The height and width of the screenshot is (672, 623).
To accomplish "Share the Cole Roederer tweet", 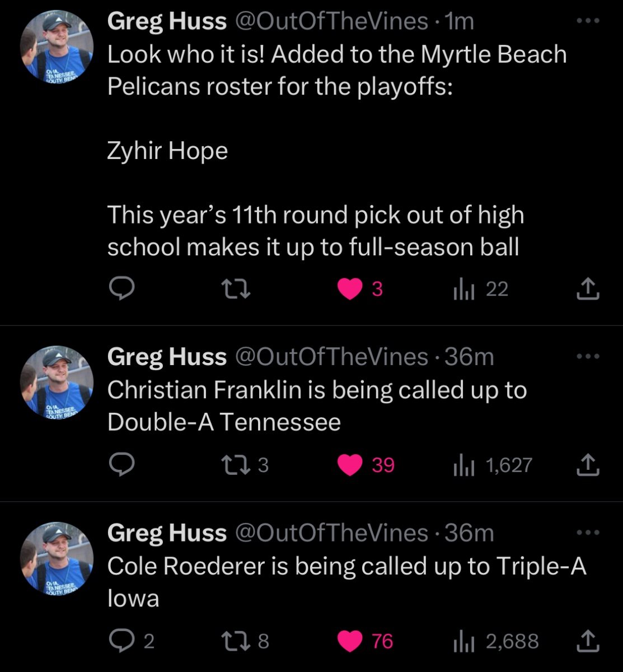I will tap(588, 641).
